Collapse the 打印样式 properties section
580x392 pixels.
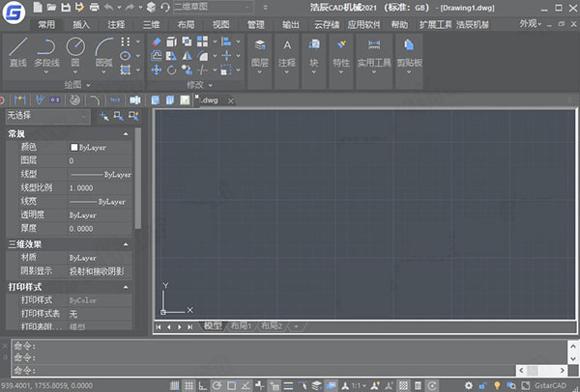(x=127, y=288)
